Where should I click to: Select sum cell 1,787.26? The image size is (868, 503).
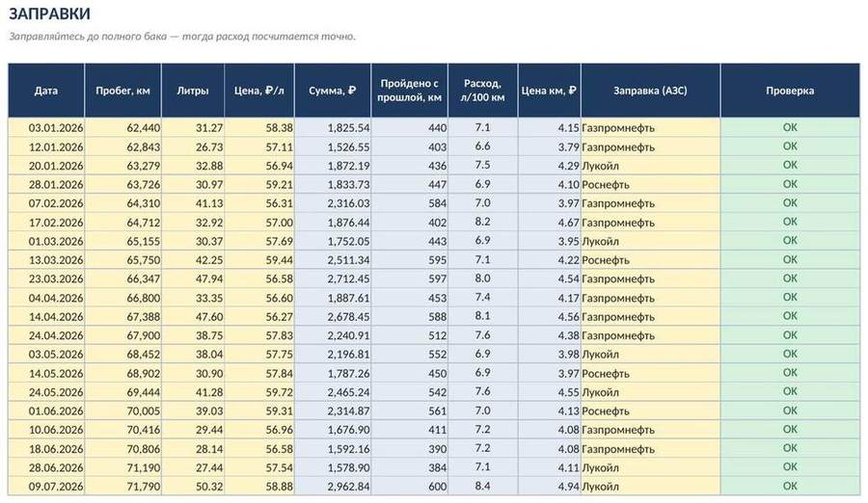333,373
